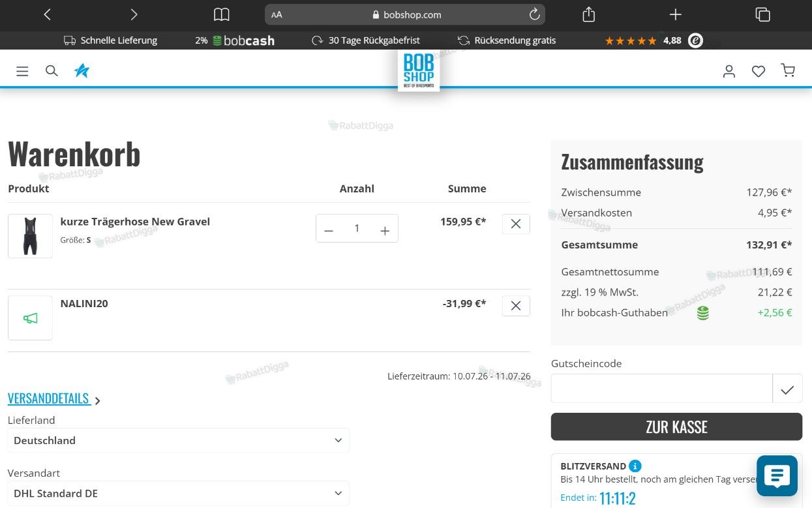Click the green bobcash coins icon
Image resolution: width=812 pixels, height=508 pixels.
tap(702, 313)
